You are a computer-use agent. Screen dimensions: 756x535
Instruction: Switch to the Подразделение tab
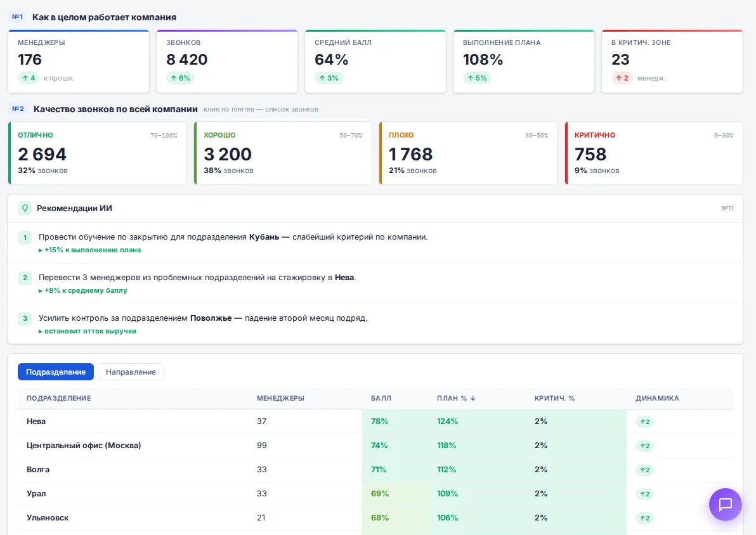56,371
